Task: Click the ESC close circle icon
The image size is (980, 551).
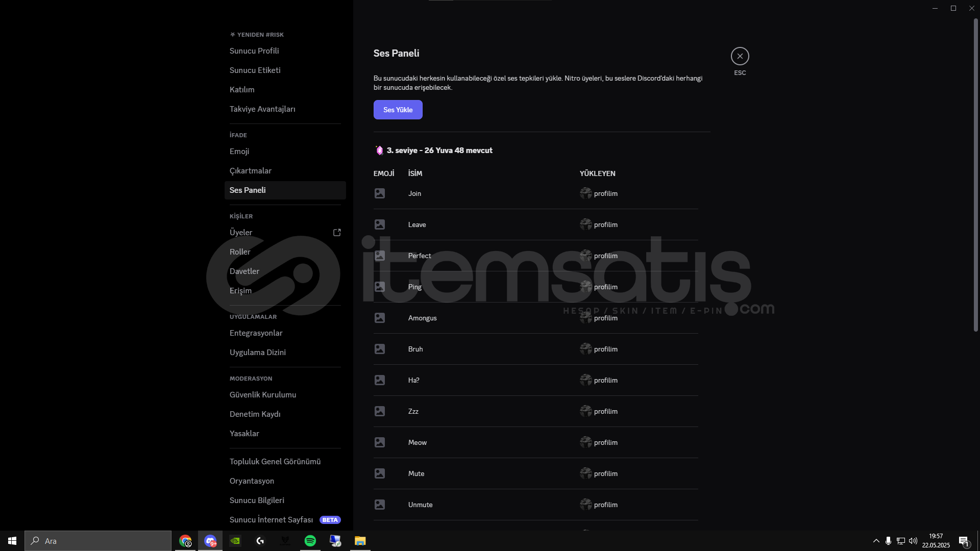Action: 740,56
